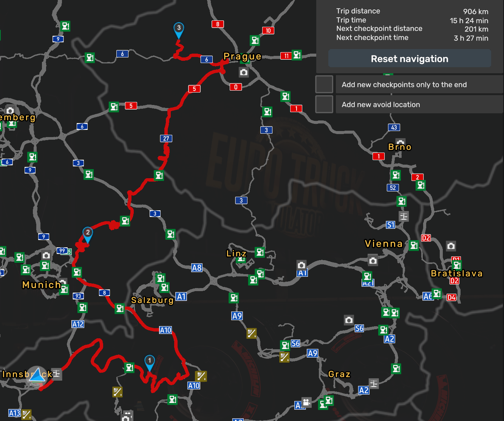This screenshot has width=504, height=421.
Task: Click the gas station right of Linz
Action: [x=260, y=252]
